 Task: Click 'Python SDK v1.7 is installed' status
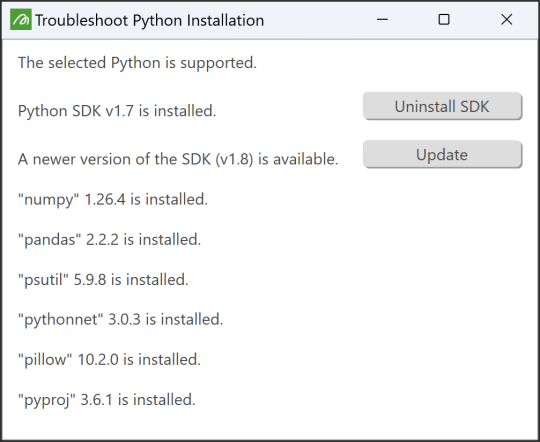pos(117,111)
